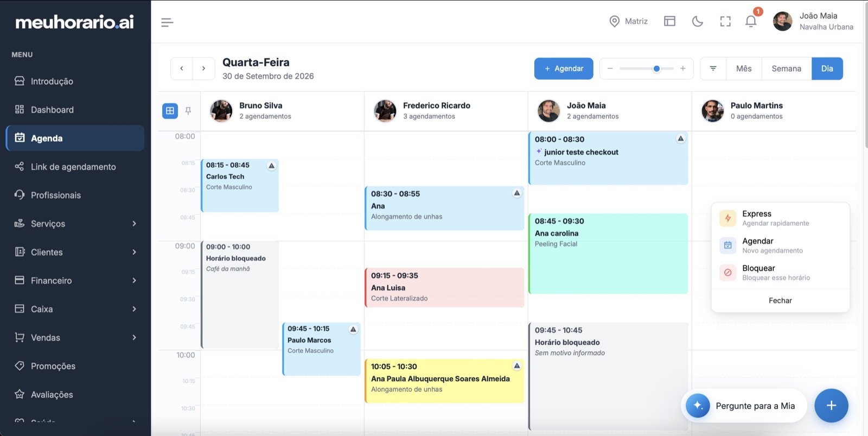
Task: Open Paulo Martins's column header
Action: pyautogui.click(x=773, y=111)
